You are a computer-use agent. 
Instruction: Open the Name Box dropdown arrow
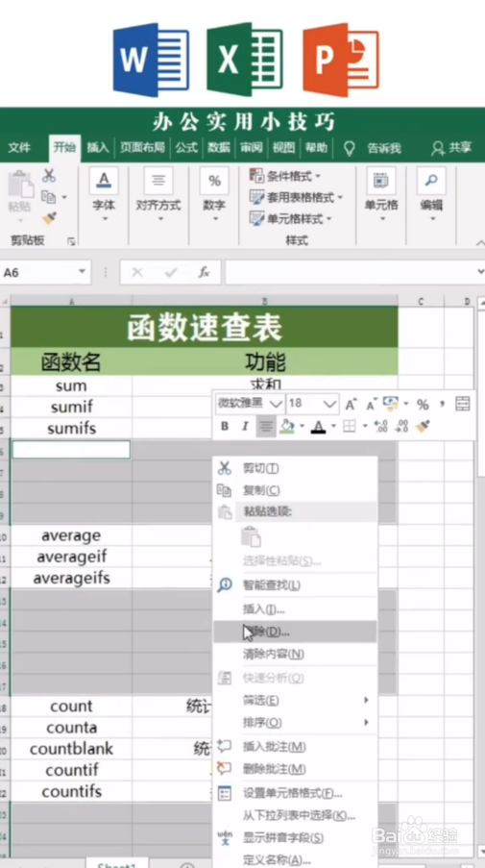[83, 272]
